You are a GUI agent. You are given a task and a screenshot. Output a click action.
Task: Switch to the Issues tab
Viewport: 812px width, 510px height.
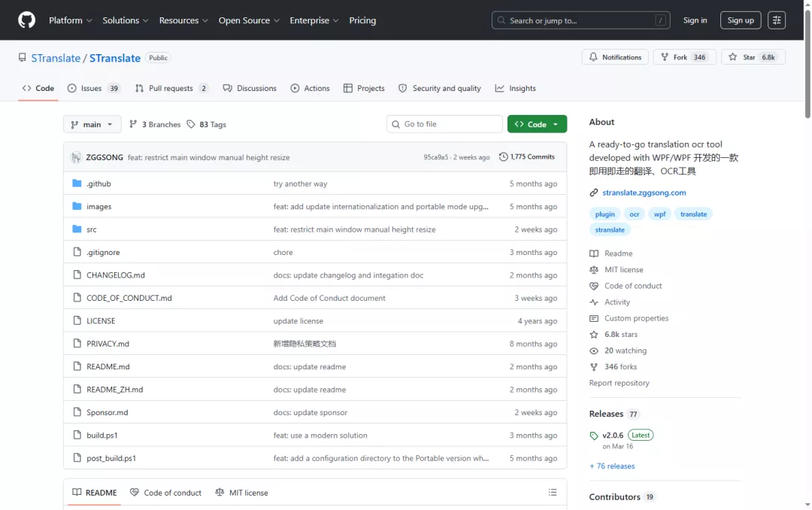[94, 88]
